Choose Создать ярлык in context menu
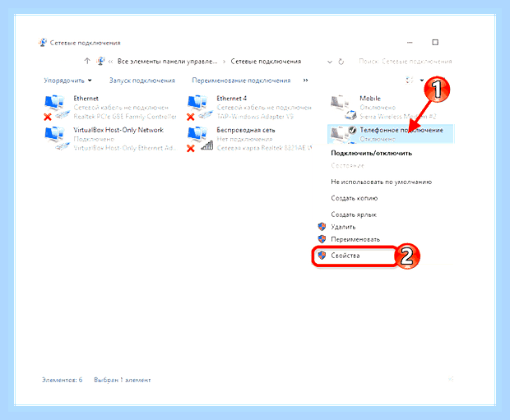The width and height of the screenshot is (510, 420). 354,215
